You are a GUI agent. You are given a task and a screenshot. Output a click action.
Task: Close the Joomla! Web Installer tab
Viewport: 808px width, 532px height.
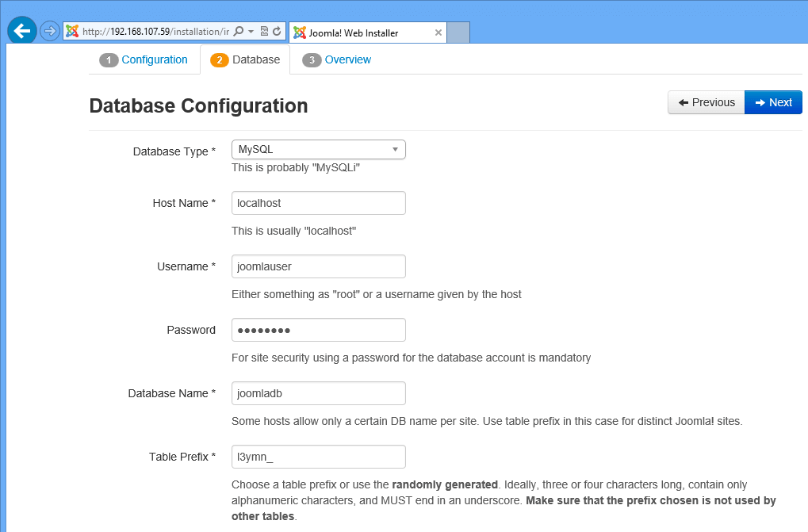pos(438,33)
